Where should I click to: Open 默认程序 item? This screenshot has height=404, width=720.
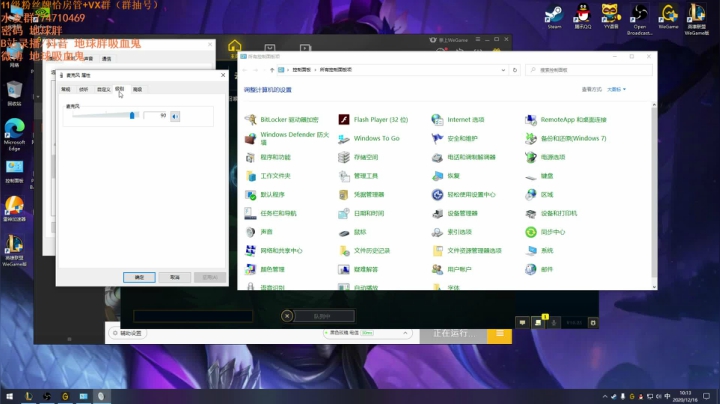[265, 195]
